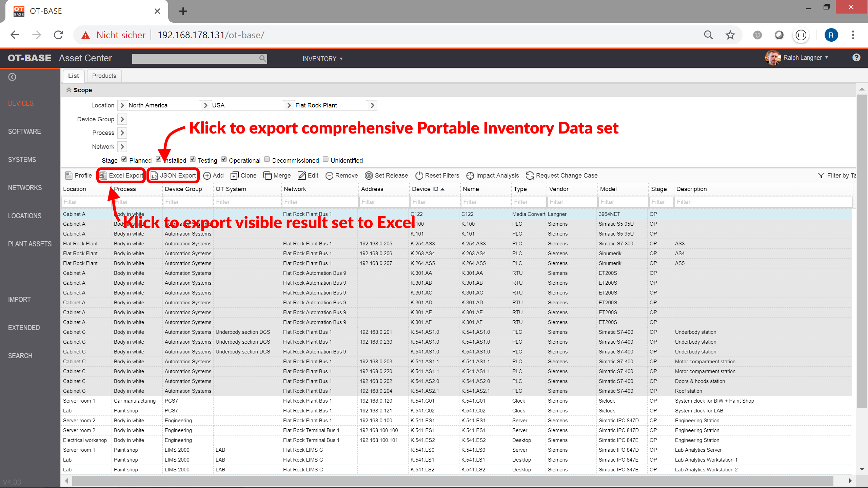Image resolution: width=868 pixels, height=488 pixels.
Task: Click the Nicht sicher security warning icon
Action: 86,35
